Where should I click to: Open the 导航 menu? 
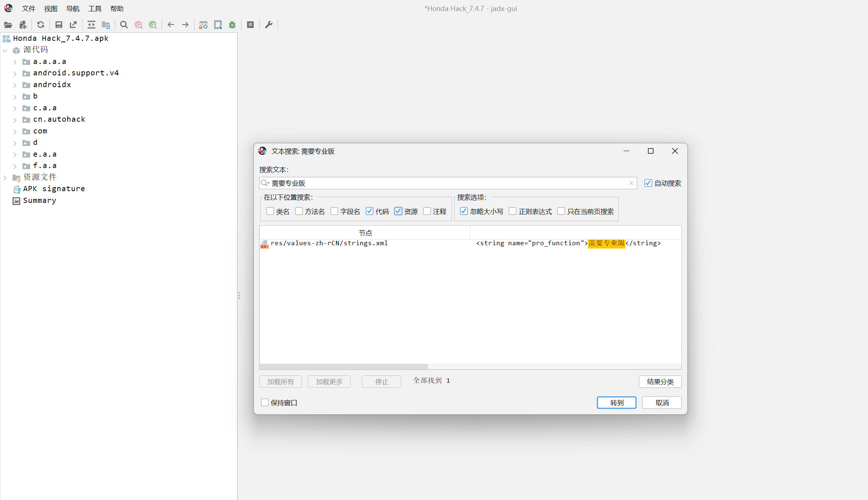click(72, 8)
